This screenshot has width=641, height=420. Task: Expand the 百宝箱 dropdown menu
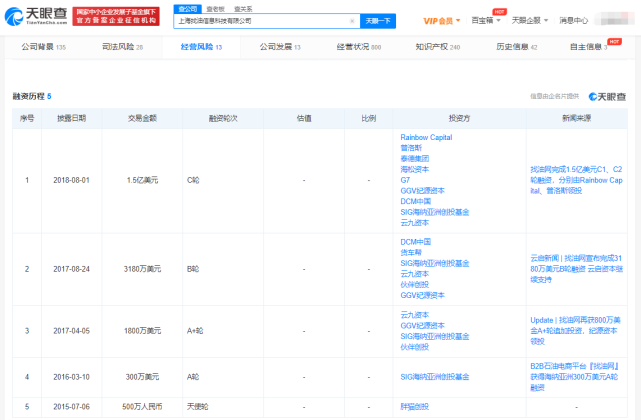[486, 20]
